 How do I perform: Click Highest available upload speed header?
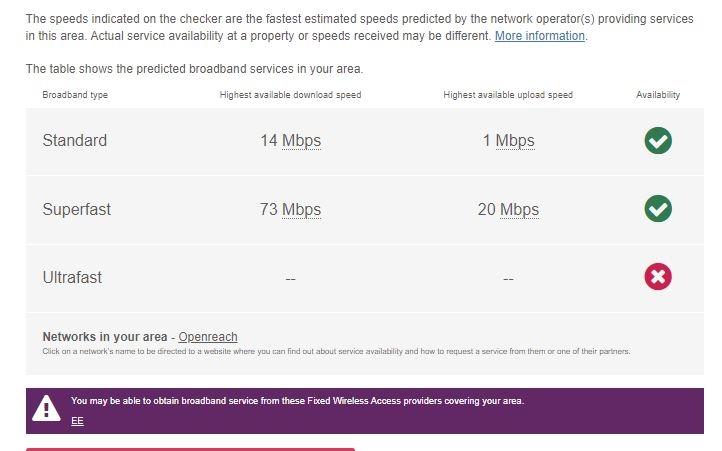(508, 95)
